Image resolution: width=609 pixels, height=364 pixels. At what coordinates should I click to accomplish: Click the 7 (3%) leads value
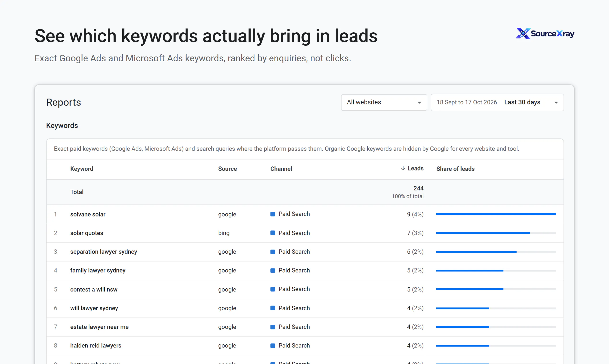click(415, 233)
